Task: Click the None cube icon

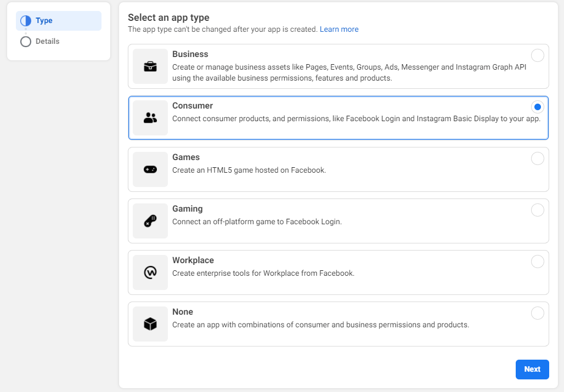Action: [x=150, y=323]
